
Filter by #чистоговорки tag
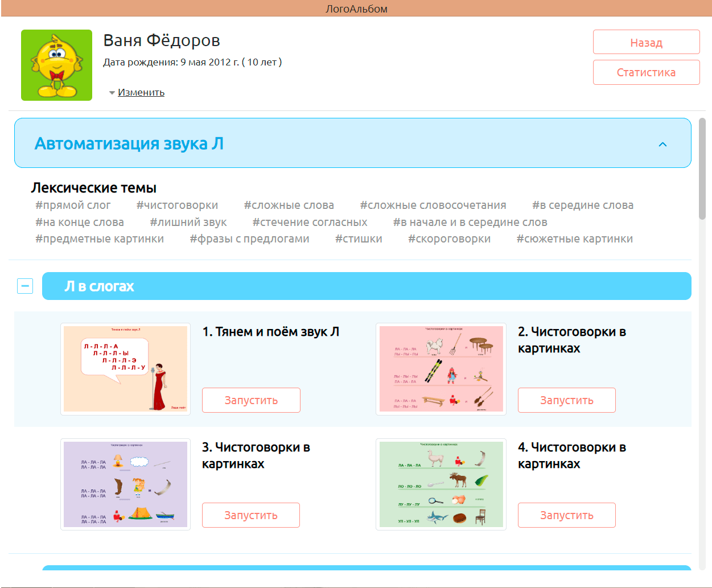tap(177, 205)
